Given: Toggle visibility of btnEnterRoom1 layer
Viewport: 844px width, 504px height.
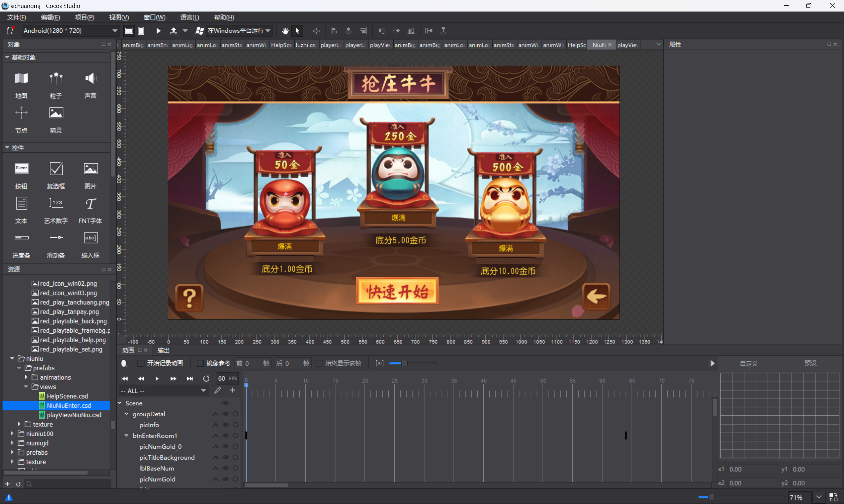Looking at the screenshot, I should point(226,436).
